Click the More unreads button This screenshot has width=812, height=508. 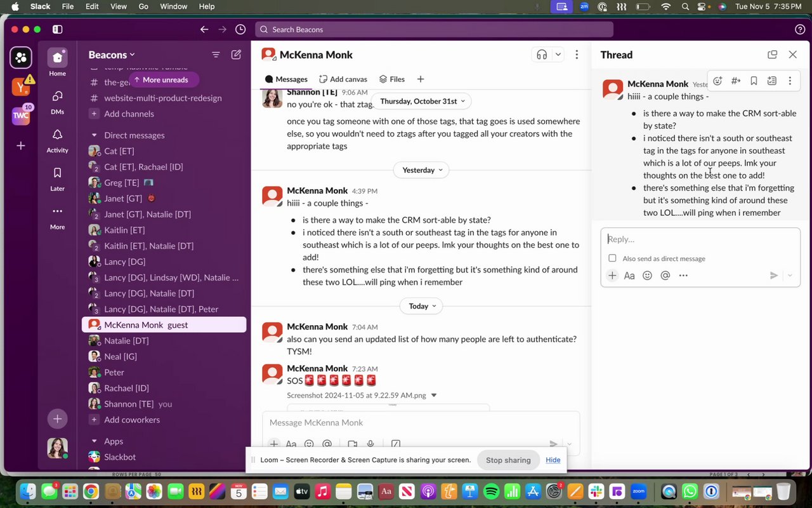tap(164, 80)
